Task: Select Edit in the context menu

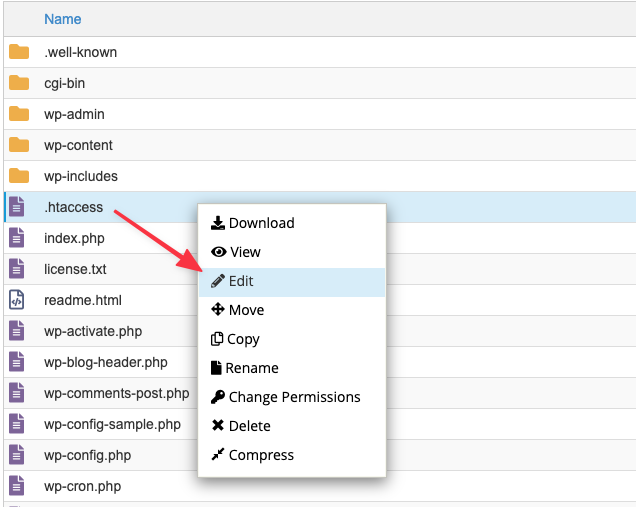Action: (292, 281)
